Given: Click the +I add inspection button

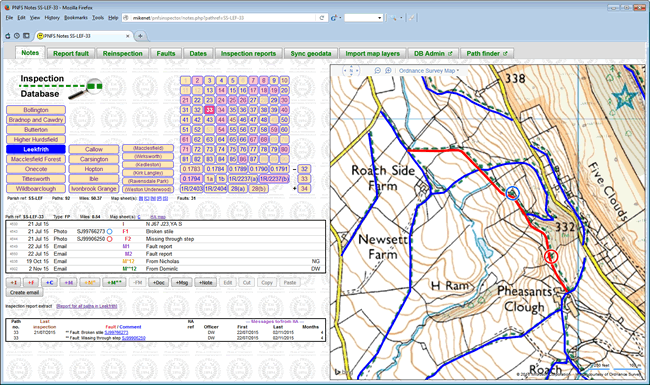Looking at the screenshot, I should (x=14, y=283).
